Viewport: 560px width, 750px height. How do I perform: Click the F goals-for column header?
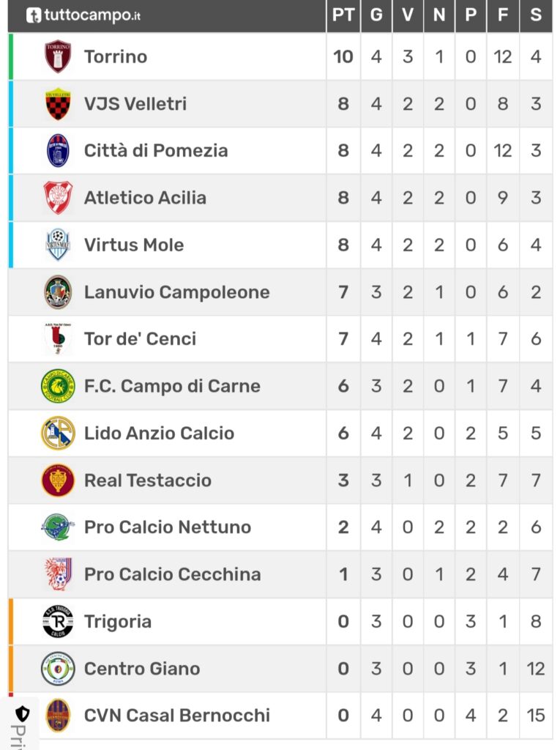tap(503, 15)
